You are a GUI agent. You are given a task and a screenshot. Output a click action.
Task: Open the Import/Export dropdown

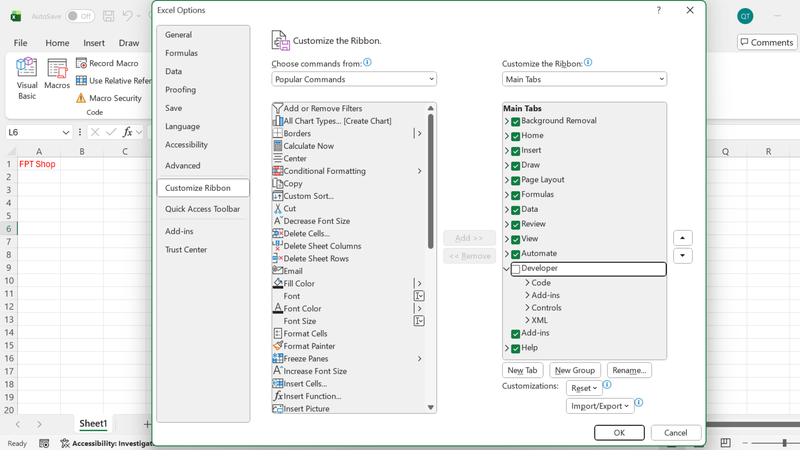tap(600, 406)
